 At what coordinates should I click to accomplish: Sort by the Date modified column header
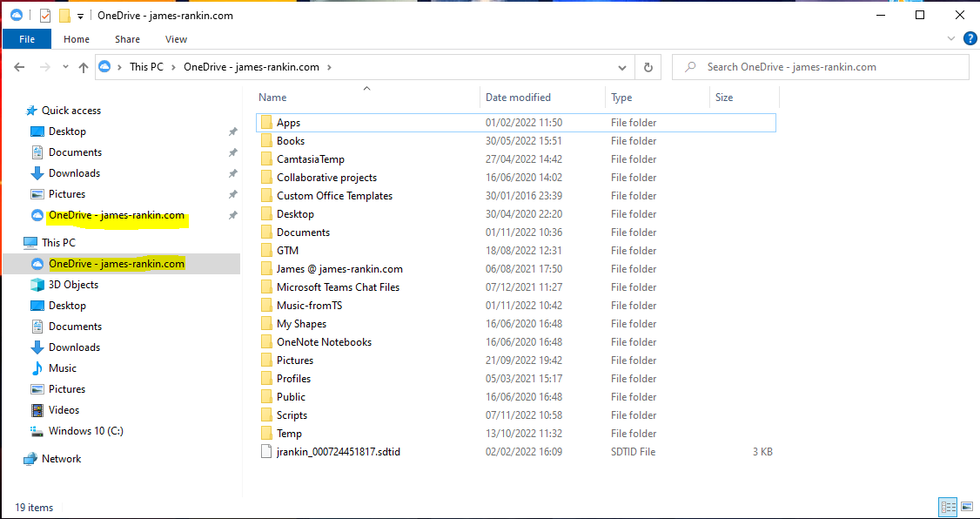(x=518, y=98)
